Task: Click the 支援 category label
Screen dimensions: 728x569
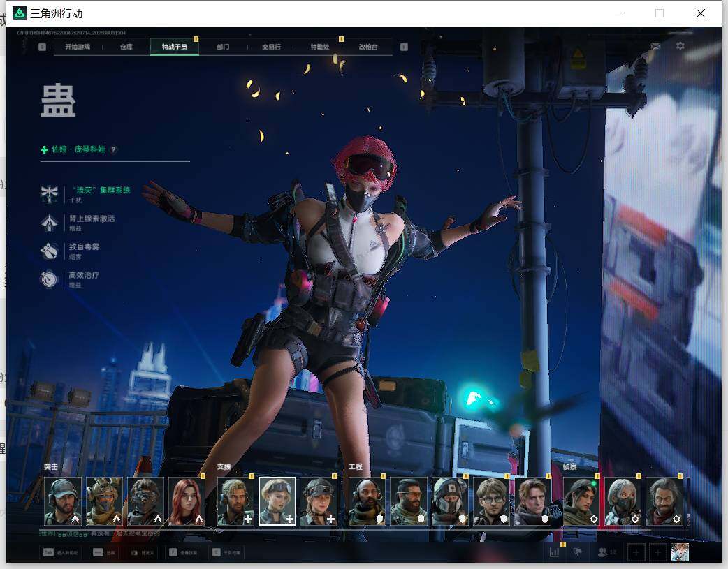Action: 224,467
